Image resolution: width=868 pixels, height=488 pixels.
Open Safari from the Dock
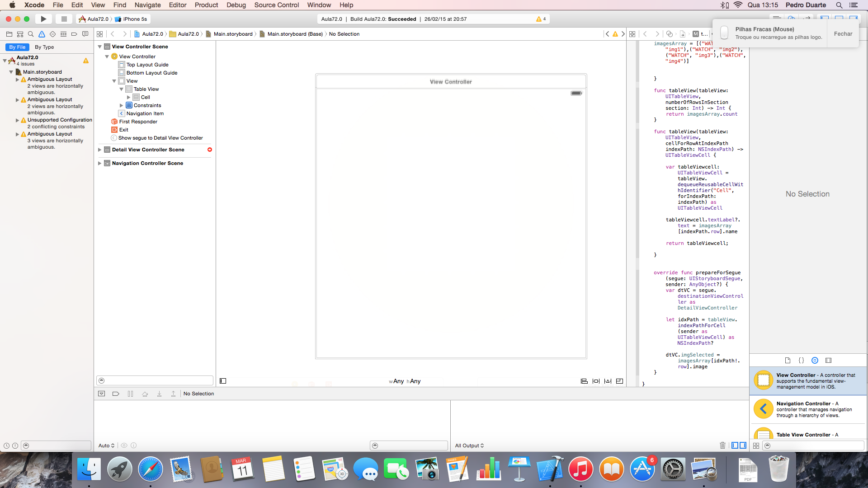pos(150,469)
